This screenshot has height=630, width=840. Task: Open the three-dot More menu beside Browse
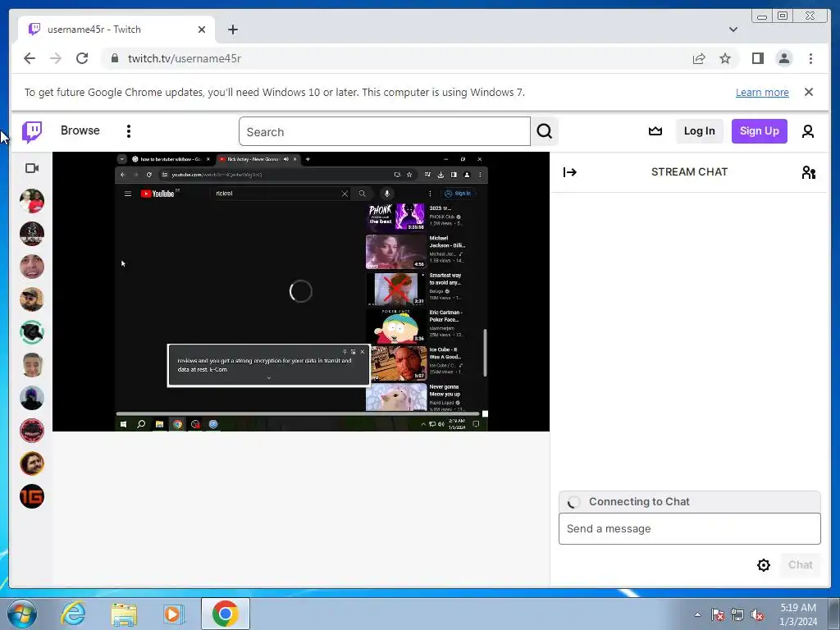tap(129, 131)
